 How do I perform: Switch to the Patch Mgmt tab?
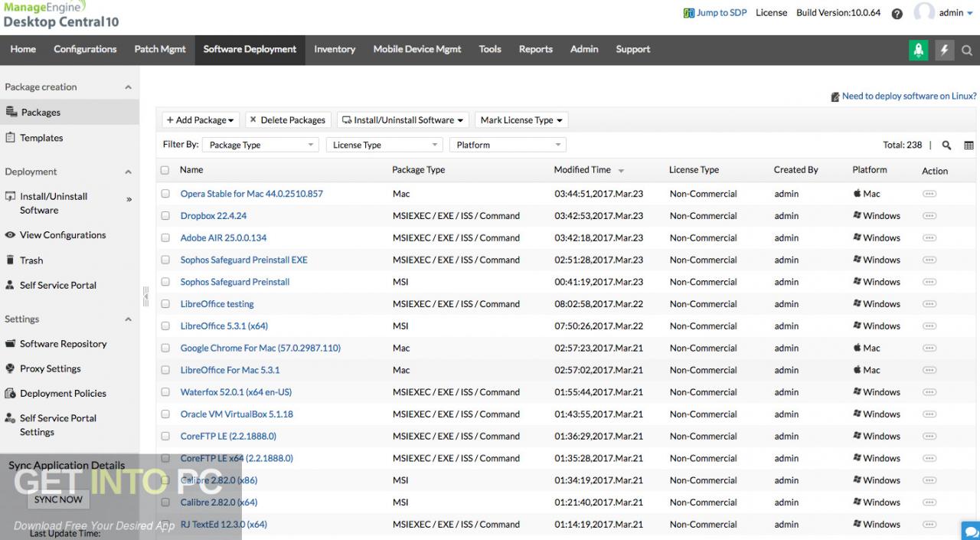point(160,49)
